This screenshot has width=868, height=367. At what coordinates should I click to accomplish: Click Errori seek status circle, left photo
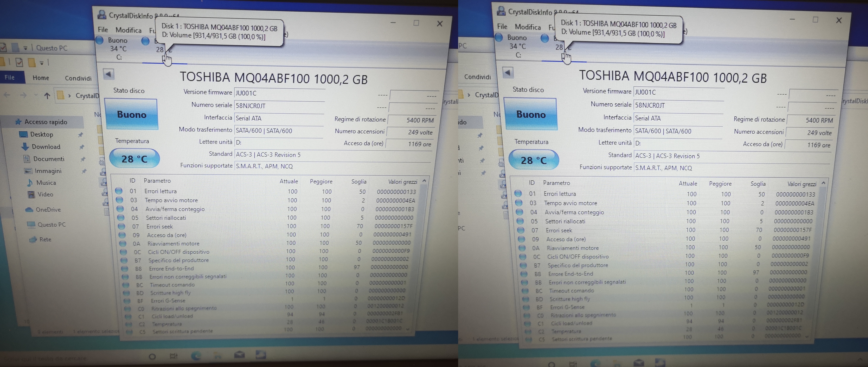click(121, 226)
